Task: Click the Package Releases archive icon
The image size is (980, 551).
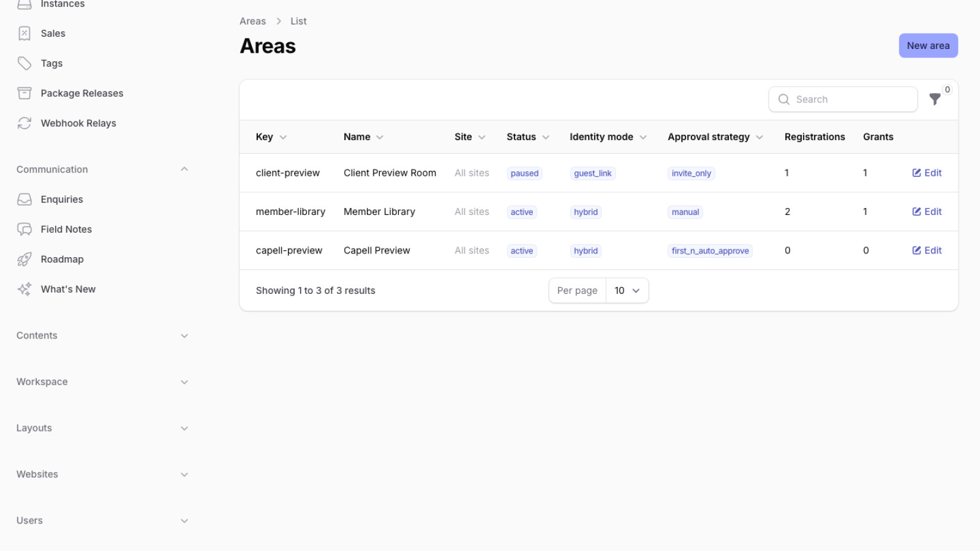Action: tap(24, 93)
